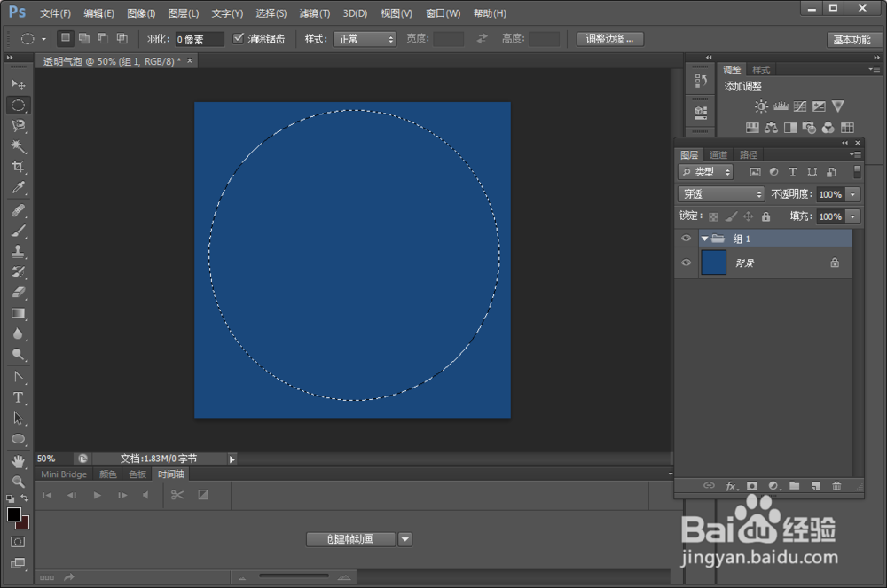Toggle lock all for layer
Image resolution: width=887 pixels, height=588 pixels.
tap(766, 216)
